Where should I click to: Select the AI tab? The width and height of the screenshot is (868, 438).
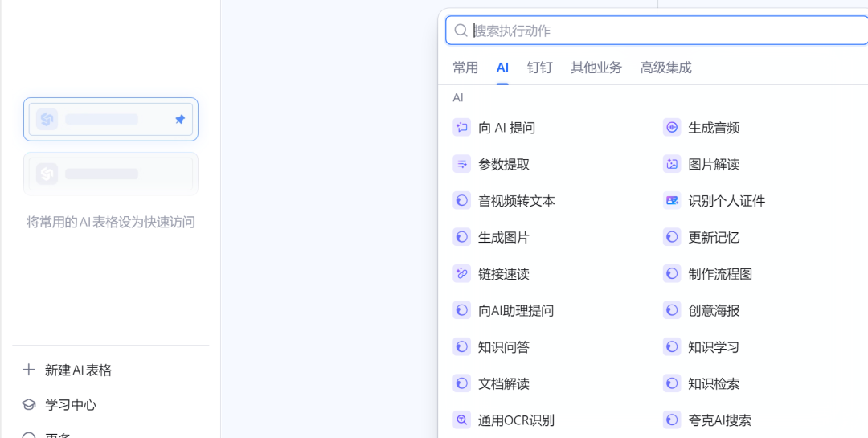coord(502,68)
